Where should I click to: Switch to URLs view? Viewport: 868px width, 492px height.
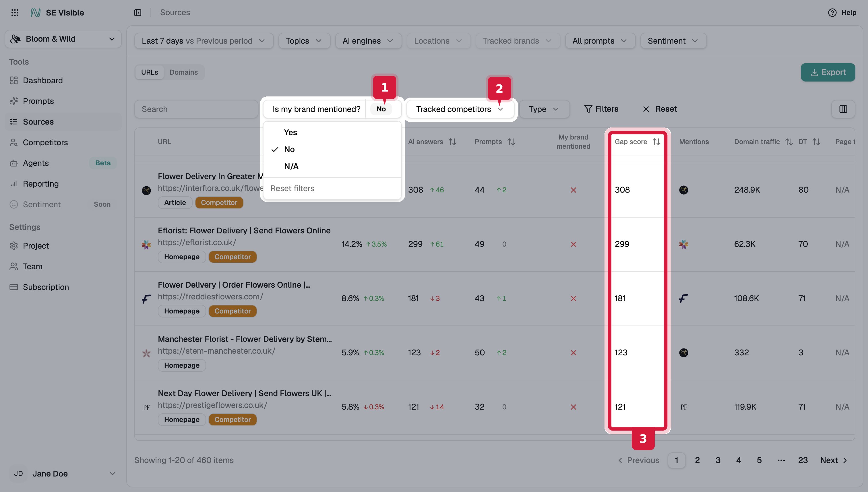pyautogui.click(x=149, y=72)
